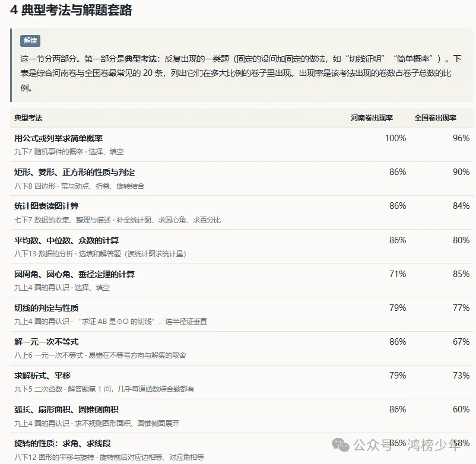Click subtitle 九下5 二次函数
The height and width of the screenshot is (464, 476).
(x=38, y=389)
